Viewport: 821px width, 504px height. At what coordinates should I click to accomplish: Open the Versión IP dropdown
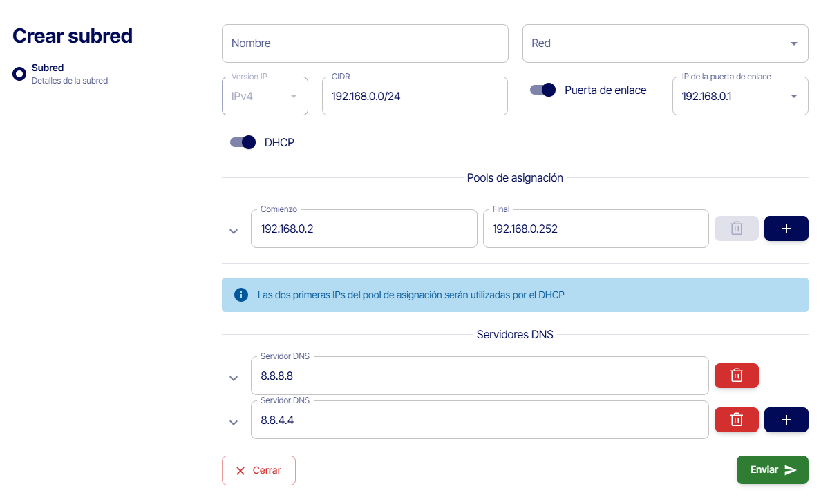point(265,96)
